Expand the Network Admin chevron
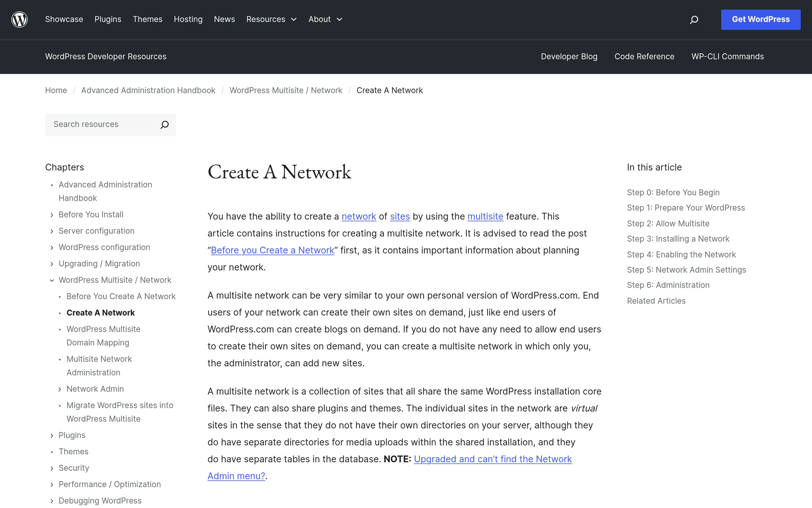Viewport: 812px width, 508px height. point(60,389)
